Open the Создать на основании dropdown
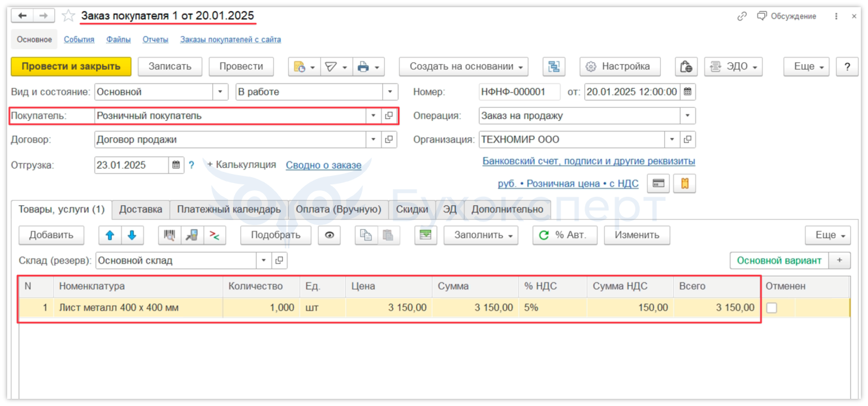The height and width of the screenshot is (406, 868). (x=467, y=67)
